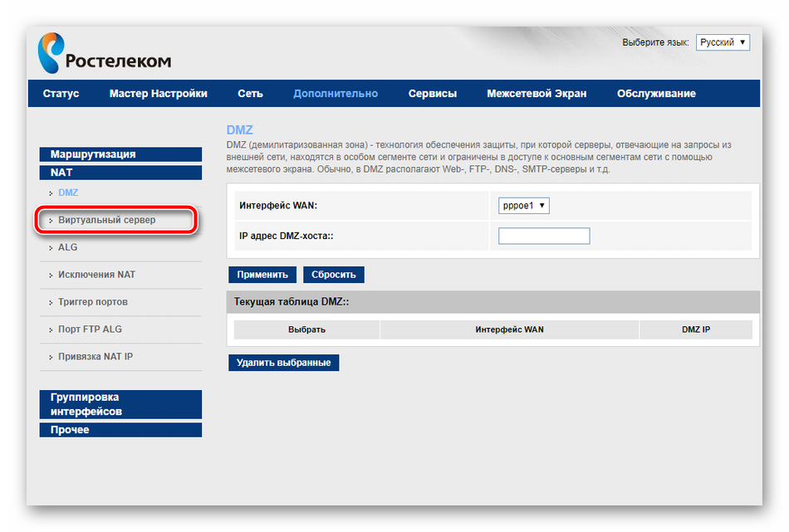This screenshot has height=532, width=789.
Task: Open the Обслуживание tab
Action: (655, 94)
